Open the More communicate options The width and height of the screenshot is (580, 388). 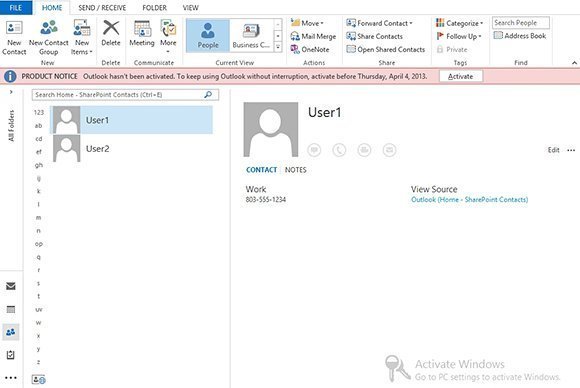coord(168,36)
